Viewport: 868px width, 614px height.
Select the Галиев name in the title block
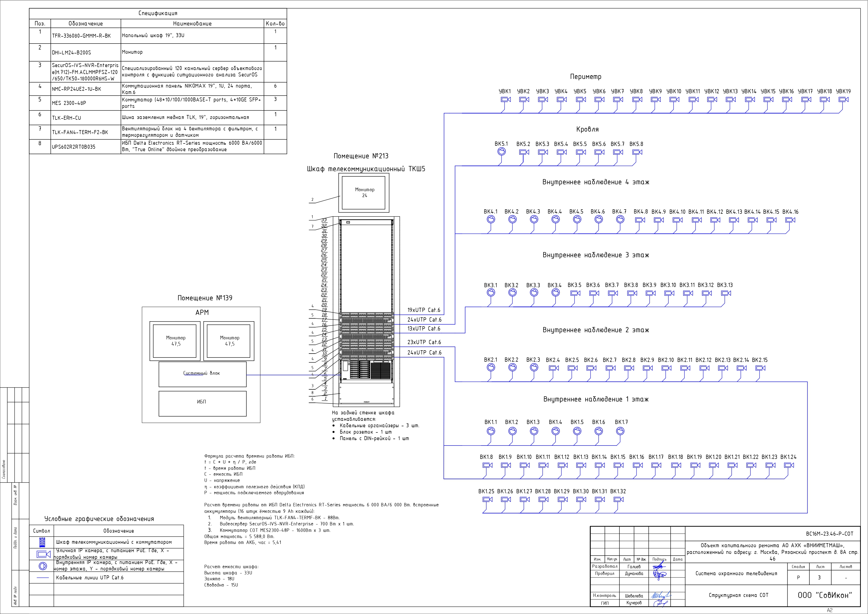coord(634,566)
